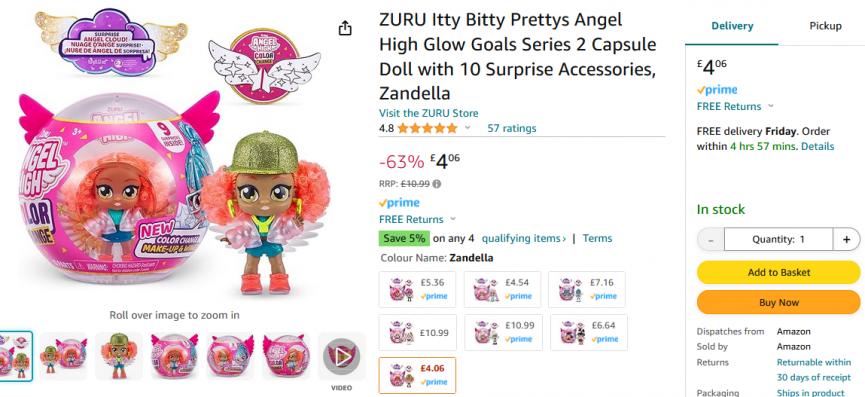Open the rating breakdown chevron beside stars
Screen dimensions: 865x397
coord(468,128)
